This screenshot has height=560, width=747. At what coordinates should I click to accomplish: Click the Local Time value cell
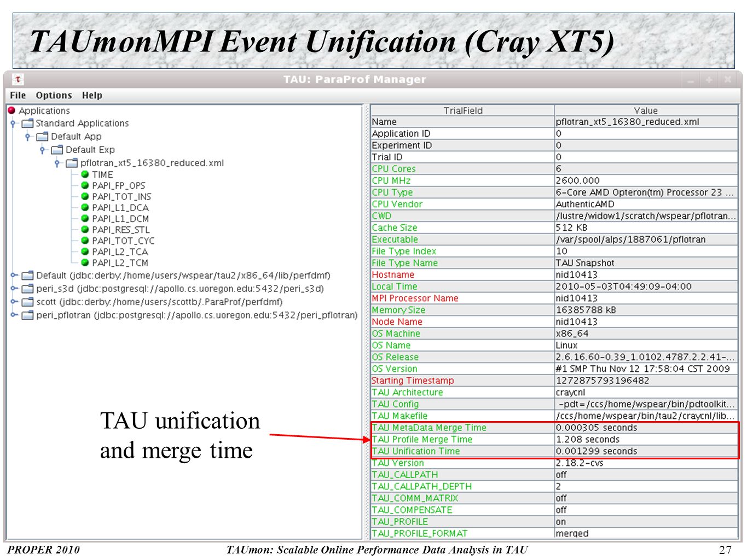[646, 287]
